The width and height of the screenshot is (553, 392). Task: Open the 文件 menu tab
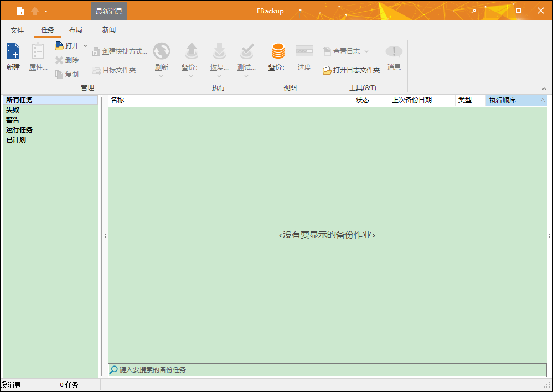pyautogui.click(x=17, y=30)
